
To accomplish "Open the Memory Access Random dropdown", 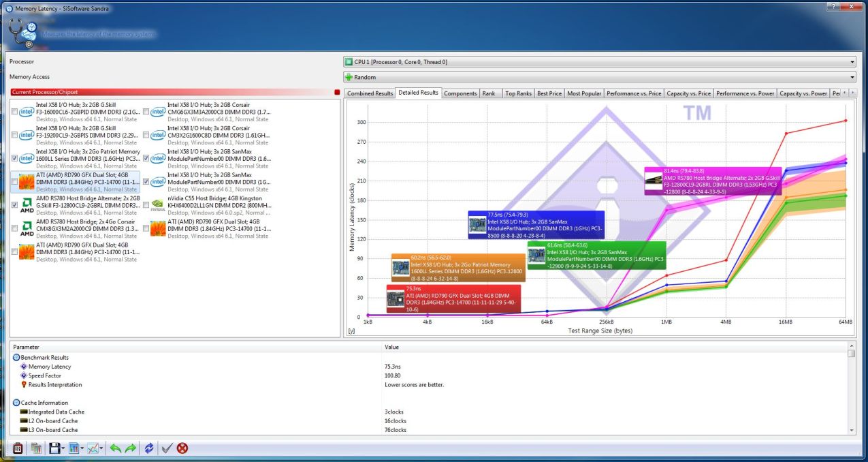I will tap(599, 78).
